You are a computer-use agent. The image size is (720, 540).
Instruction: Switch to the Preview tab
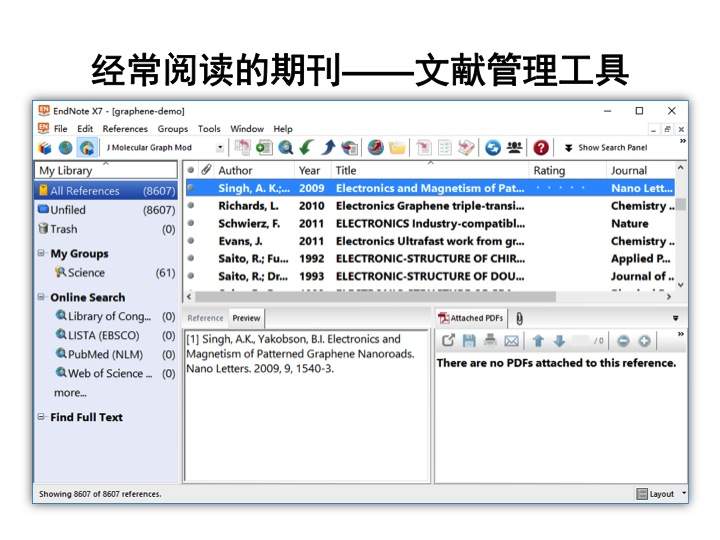[x=246, y=318]
